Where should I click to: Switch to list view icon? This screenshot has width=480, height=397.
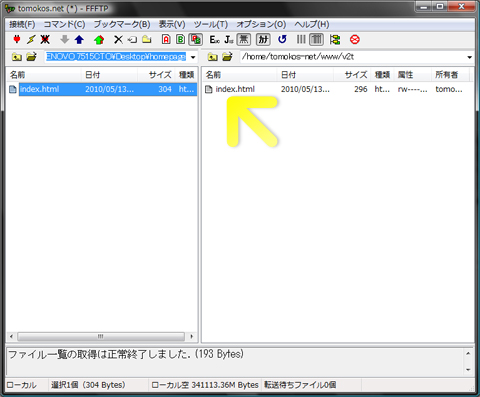pyautogui.click(x=301, y=40)
